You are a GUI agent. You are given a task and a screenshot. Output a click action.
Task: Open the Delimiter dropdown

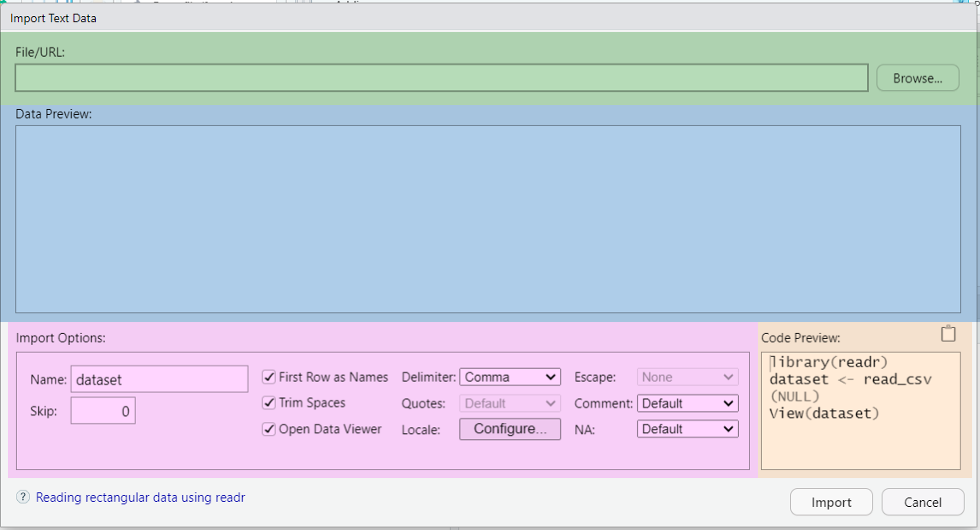click(510, 377)
